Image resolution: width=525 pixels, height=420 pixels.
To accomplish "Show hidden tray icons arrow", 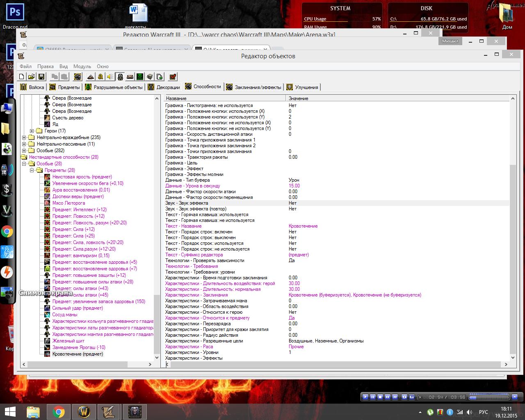I will tap(420, 412).
